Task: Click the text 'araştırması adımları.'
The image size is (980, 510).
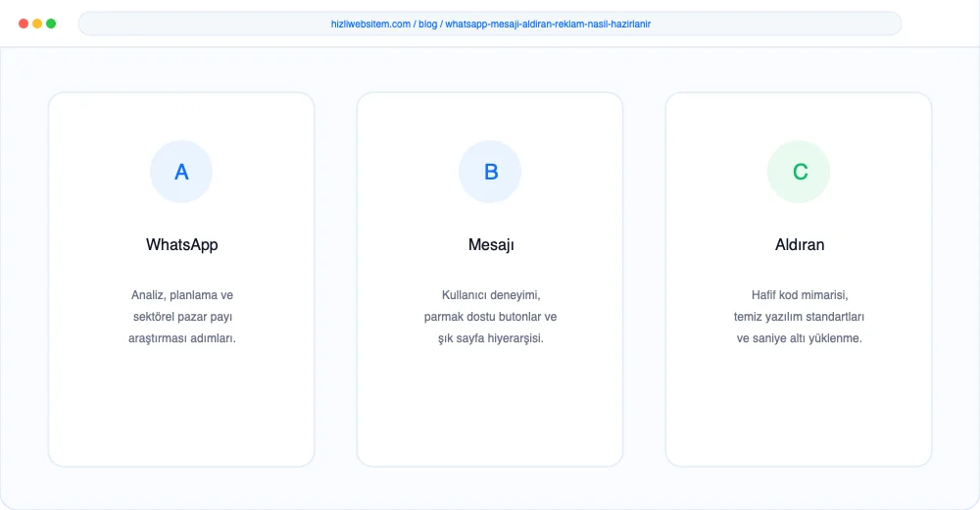Action: (182, 338)
